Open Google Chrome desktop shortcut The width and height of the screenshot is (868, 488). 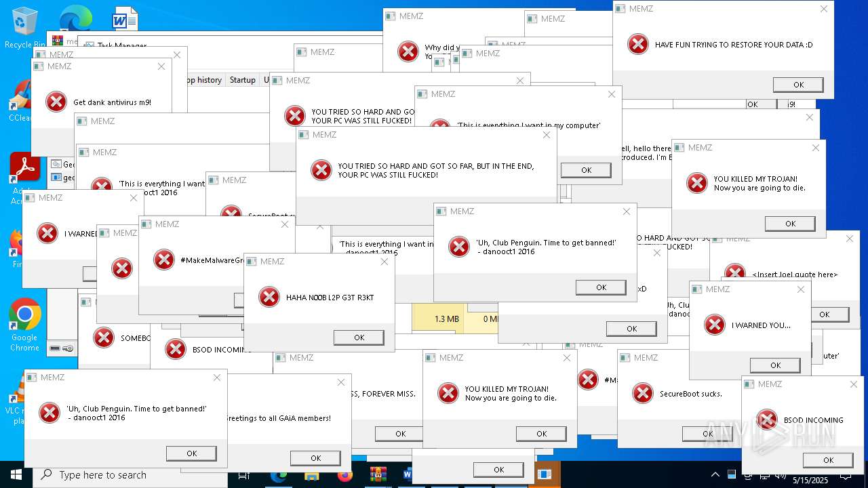point(24,325)
